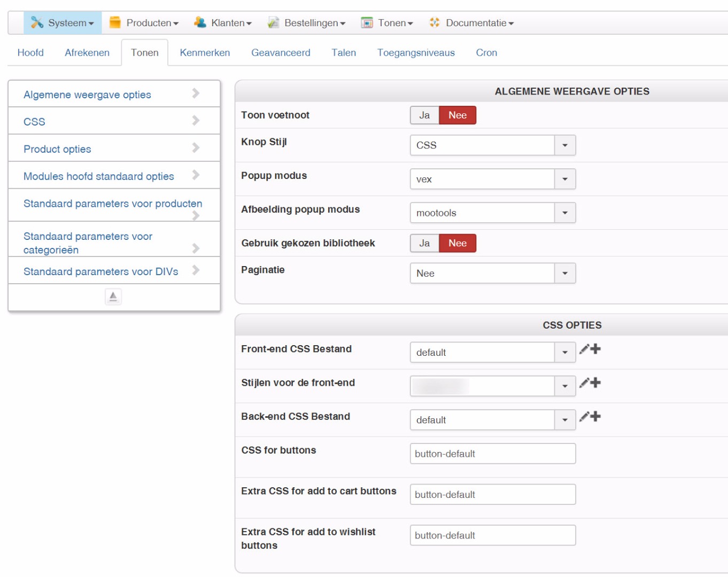Select Nee for Toon voetnoot
The width and height of the screenshot is (728, 577).
coord(458,115)
